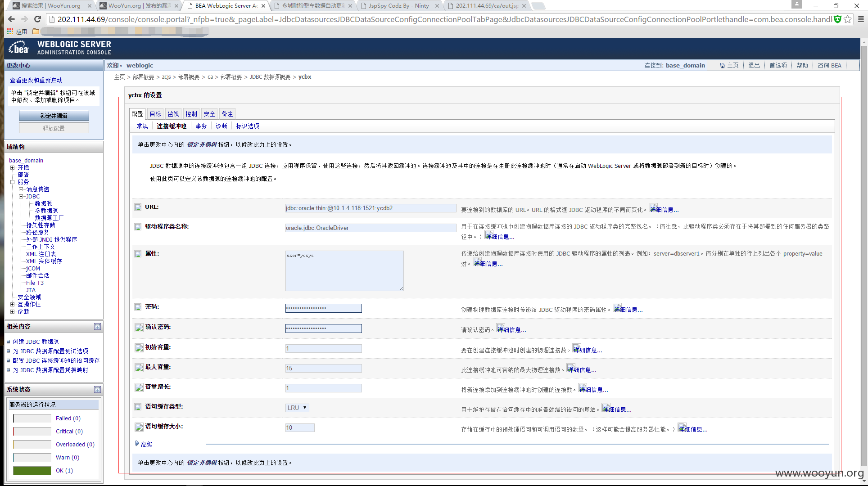Click browser address bar
Screen dimensions: 868x486
point(441,19)
